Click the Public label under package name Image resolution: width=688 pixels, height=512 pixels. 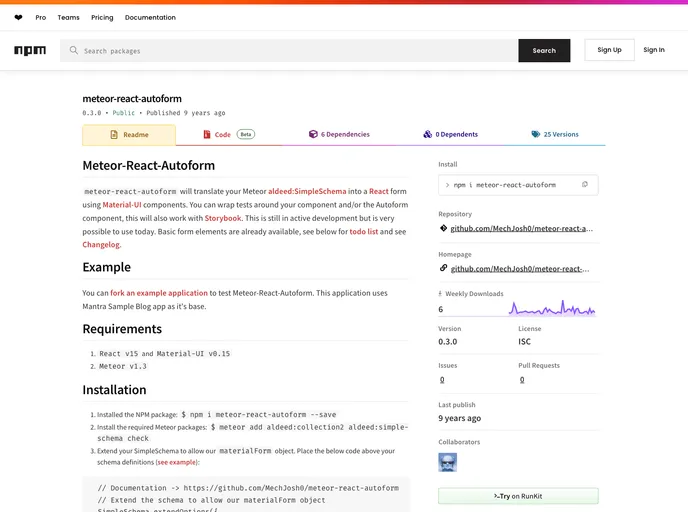pyautogui.click(x=124, y=113)
